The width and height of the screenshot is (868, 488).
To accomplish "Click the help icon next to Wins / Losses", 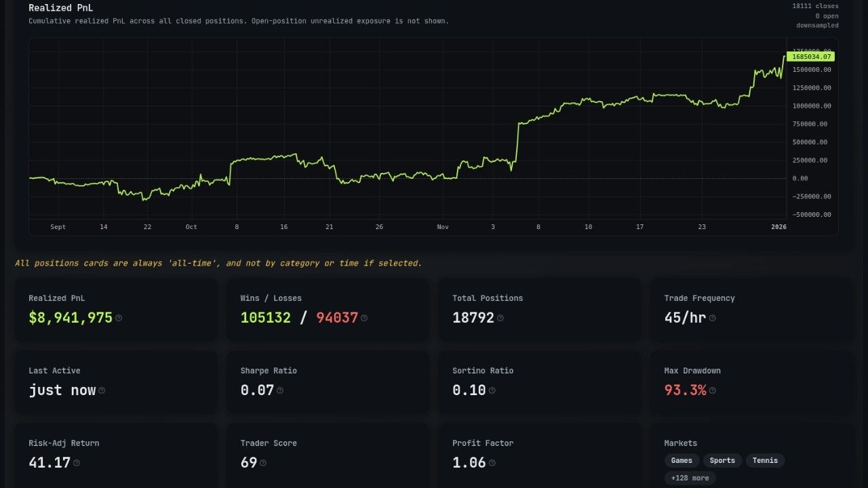I will [x=364, y=318].
